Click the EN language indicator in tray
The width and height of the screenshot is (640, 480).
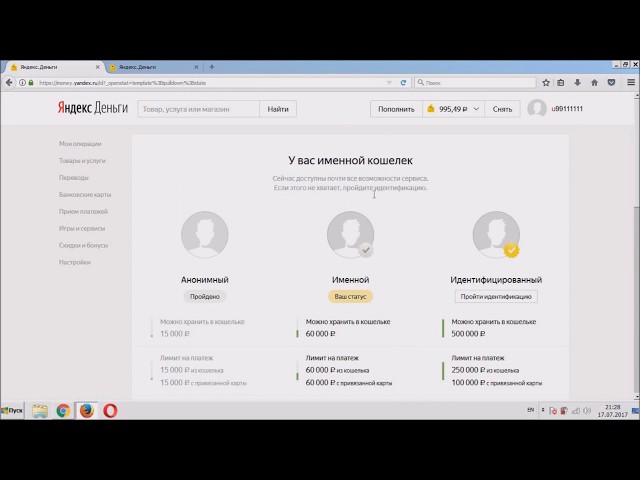531,410
